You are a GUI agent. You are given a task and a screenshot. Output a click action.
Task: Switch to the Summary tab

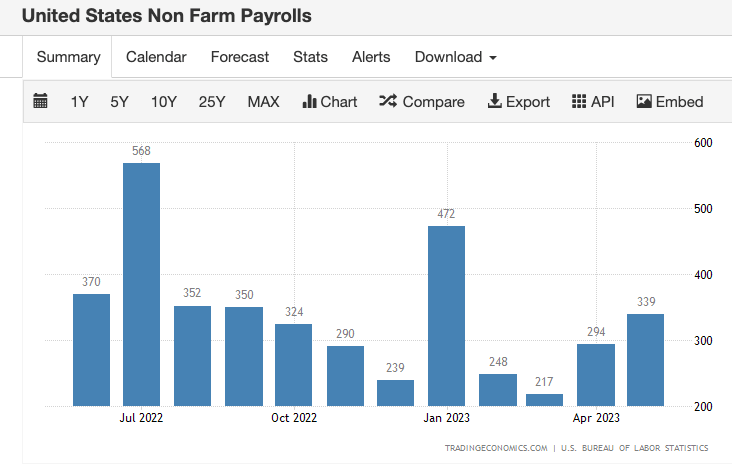[68, 57]
